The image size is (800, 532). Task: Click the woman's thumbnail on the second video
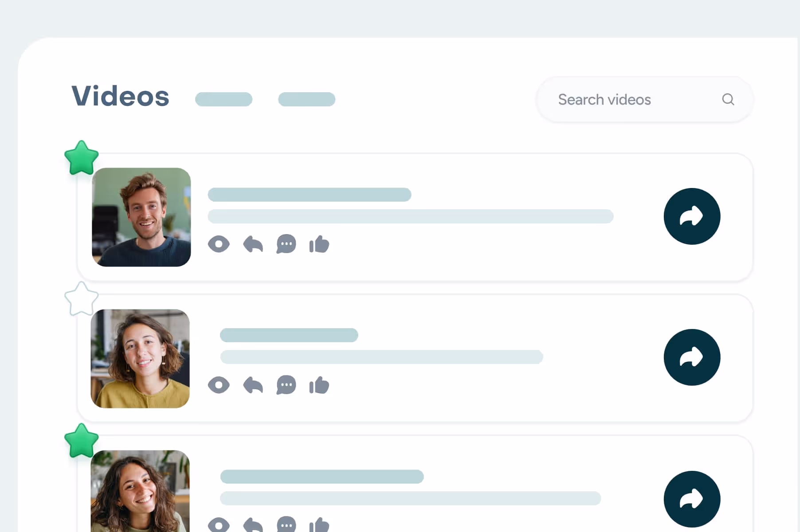[139, 359]
